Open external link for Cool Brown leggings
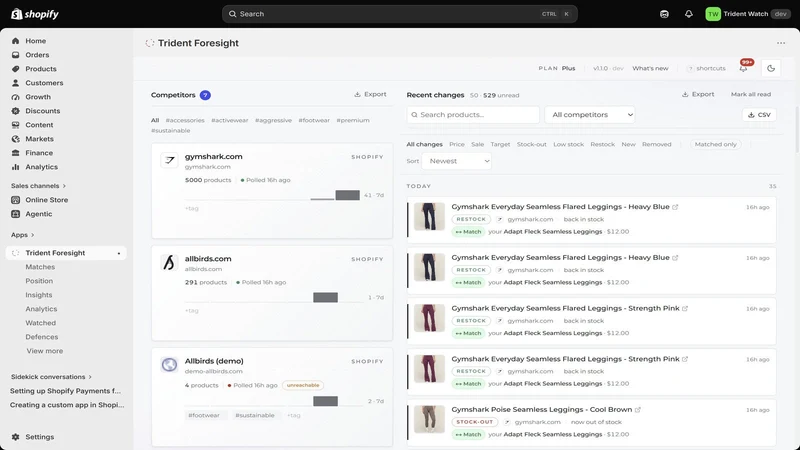The image size is (800, 450). pos(638,410)
